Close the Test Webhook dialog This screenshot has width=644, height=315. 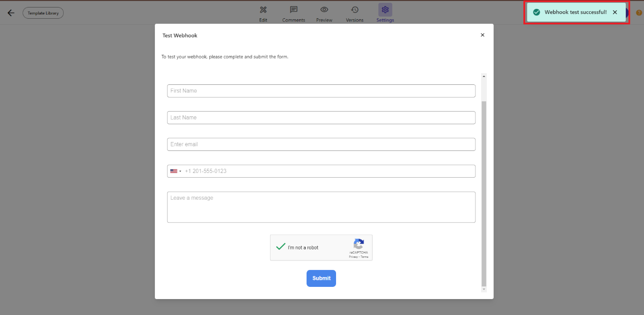pyautogui.click(x=483, y=35)
